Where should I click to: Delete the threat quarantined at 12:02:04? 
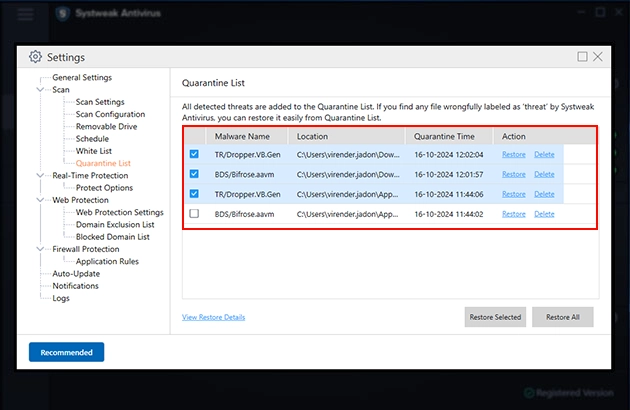tap(544, 154)
